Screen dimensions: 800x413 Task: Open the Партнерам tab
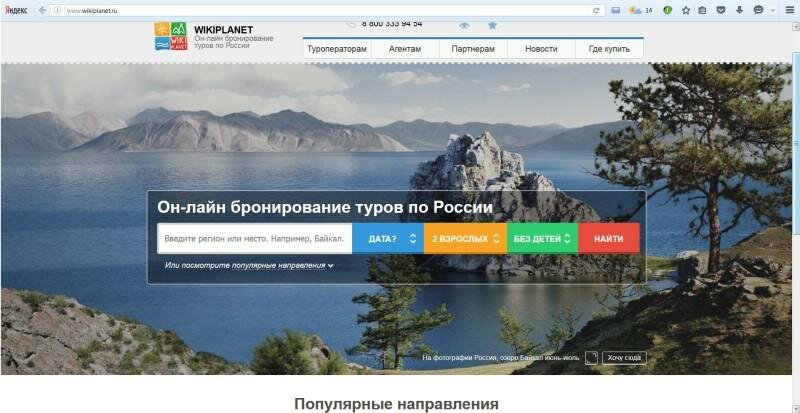coord(473,49)
